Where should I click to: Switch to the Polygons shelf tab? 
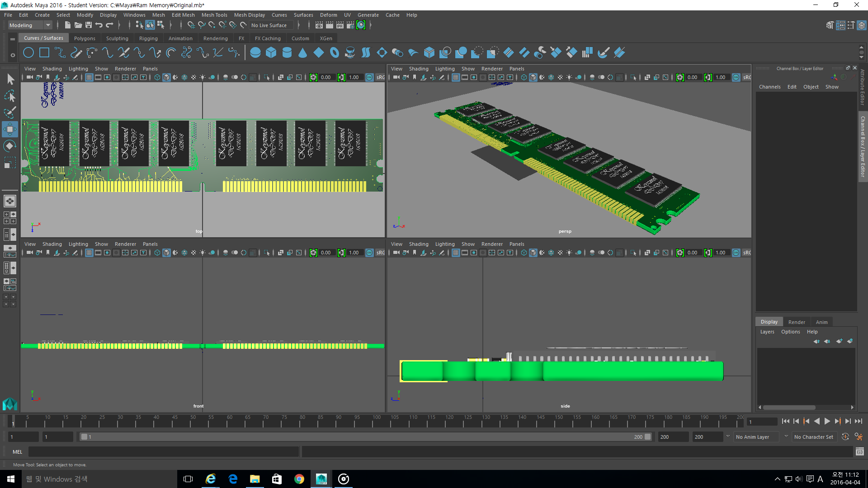pos(85,38)
